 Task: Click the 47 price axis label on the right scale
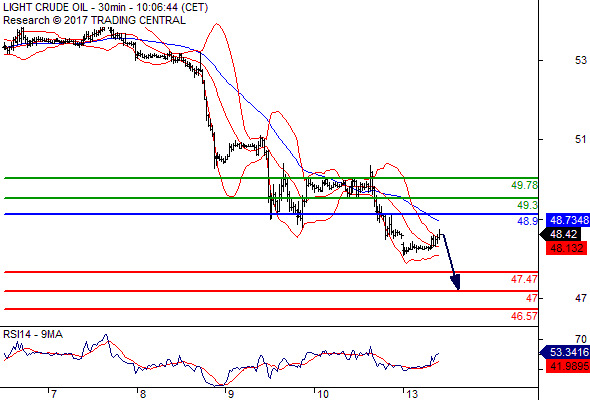click(581, 298)
